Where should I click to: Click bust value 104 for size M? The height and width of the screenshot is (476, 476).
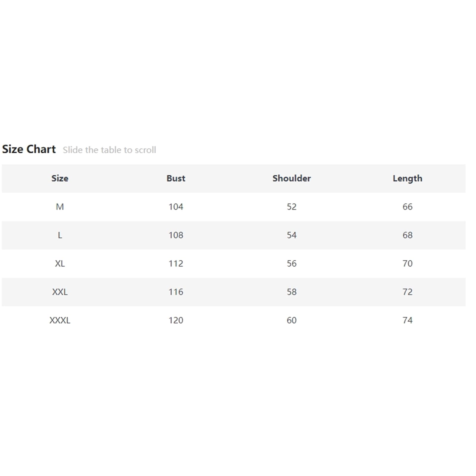point(176,207)
